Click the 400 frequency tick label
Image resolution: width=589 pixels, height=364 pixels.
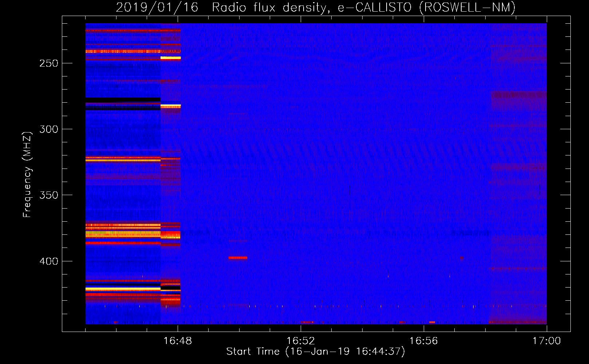(x=49, y=261)
